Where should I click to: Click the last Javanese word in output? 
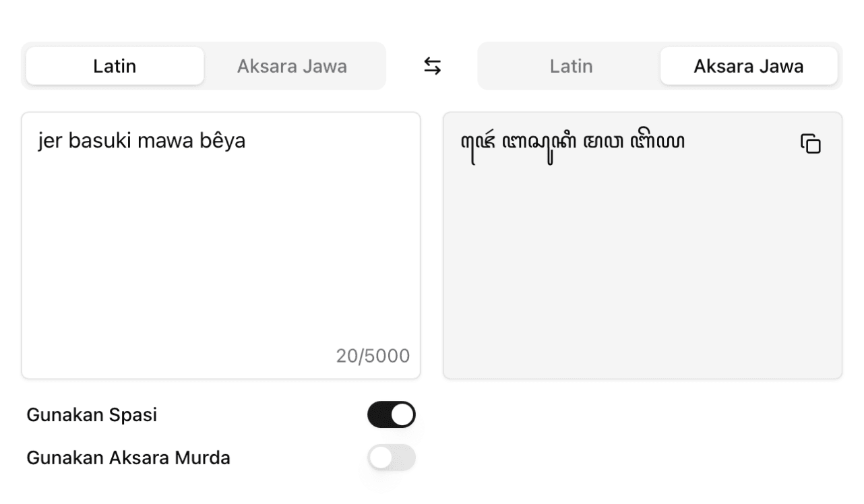point(657,142)
